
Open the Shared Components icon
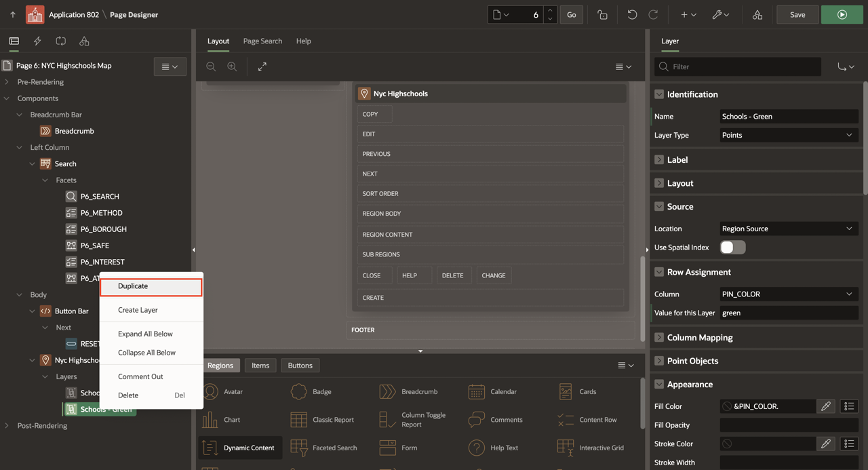[x=757, y=14]
